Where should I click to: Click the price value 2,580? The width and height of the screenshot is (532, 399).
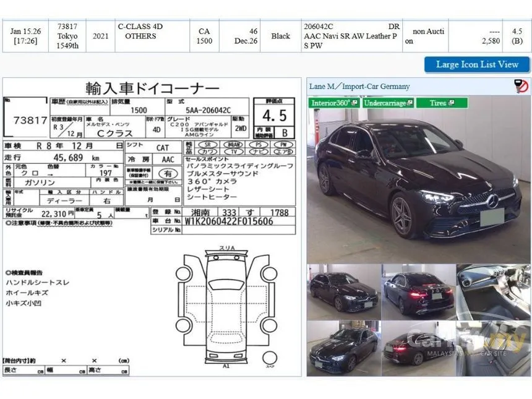click(491, 41)
